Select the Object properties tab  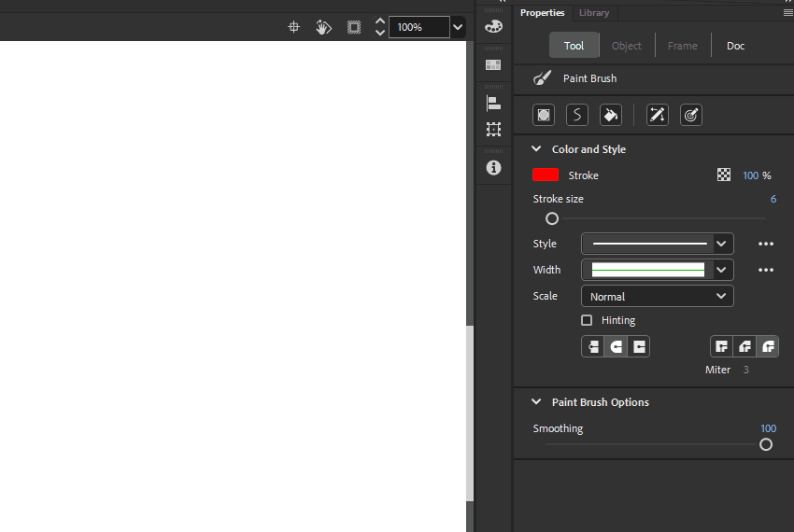(x=627, y=46)
